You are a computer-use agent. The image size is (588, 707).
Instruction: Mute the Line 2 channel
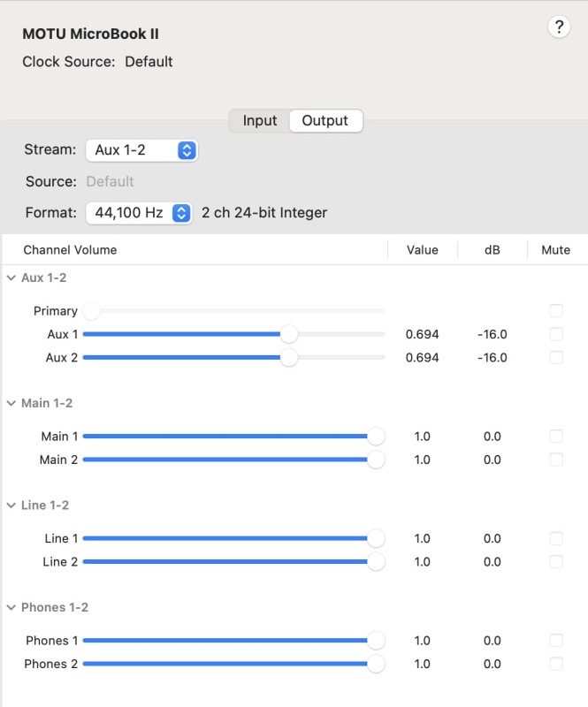tap(556, 562)
